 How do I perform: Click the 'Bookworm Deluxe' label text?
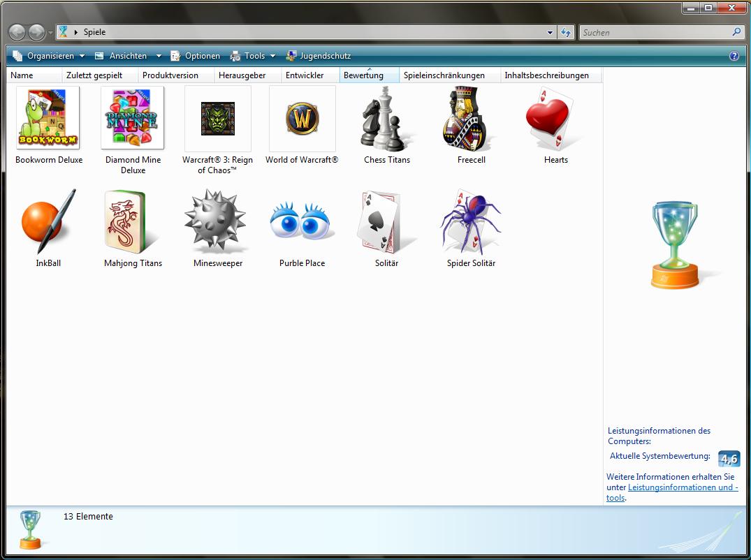click(49, 160)
